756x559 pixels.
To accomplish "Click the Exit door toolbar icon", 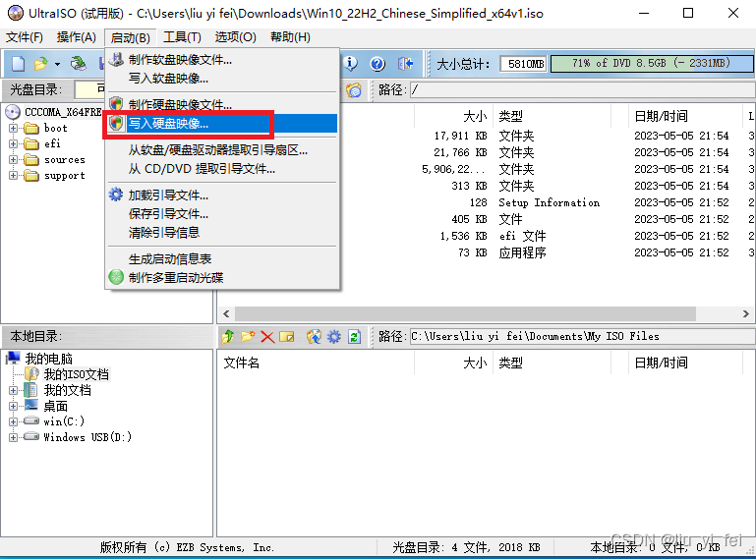I will tap(405, 64).
